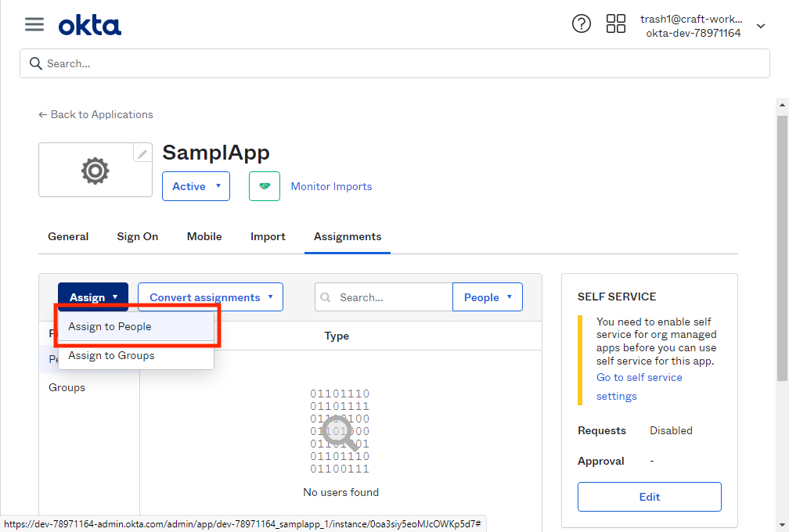Switch to the Mobile tab

(x=204, y=236)
